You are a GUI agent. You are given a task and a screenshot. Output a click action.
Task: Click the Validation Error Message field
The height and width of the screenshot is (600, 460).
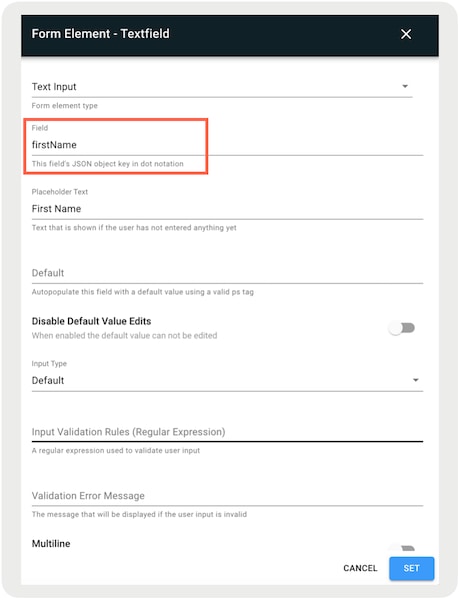click(227, 496)
